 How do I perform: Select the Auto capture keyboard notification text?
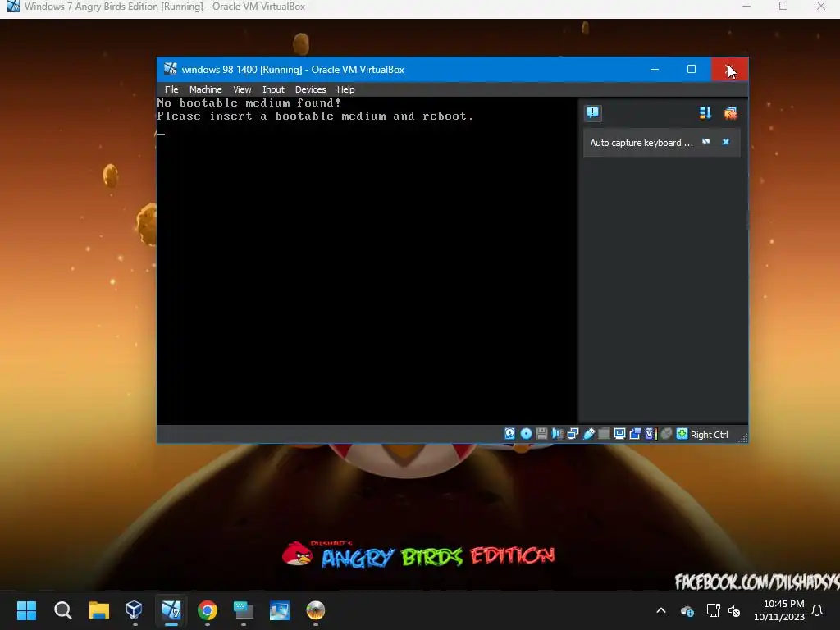pos(641,143)
